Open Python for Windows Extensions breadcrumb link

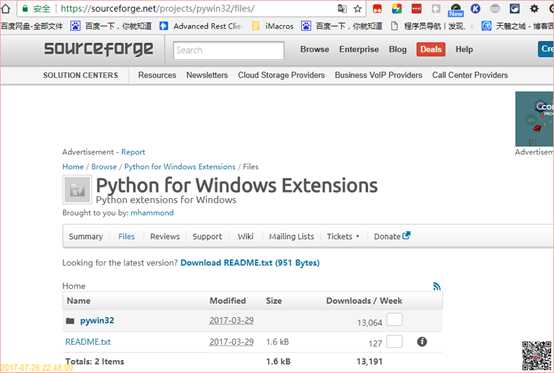click(180, 167)
